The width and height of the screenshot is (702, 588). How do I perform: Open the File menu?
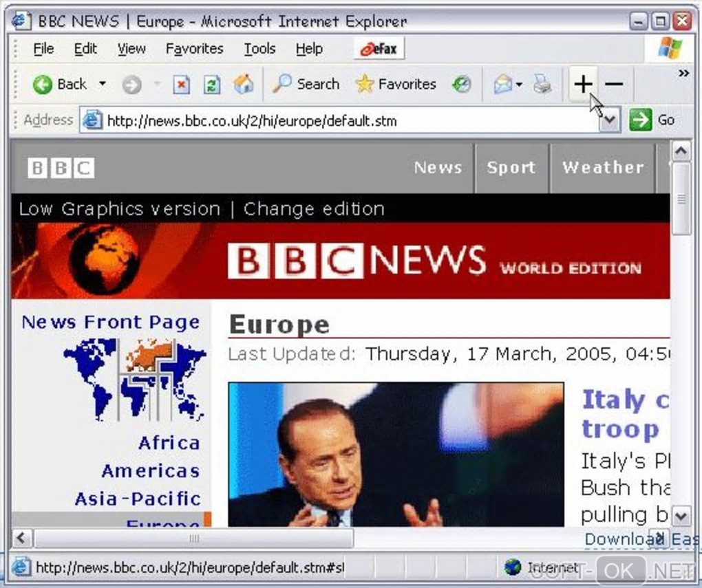43,48
